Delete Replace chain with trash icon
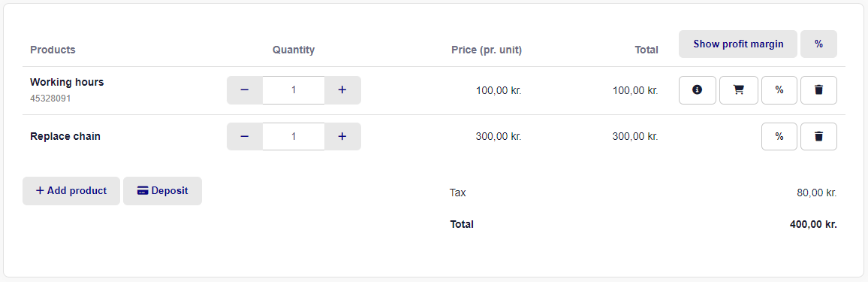Screen dimensions: 868x282 [x=818, y=136]
